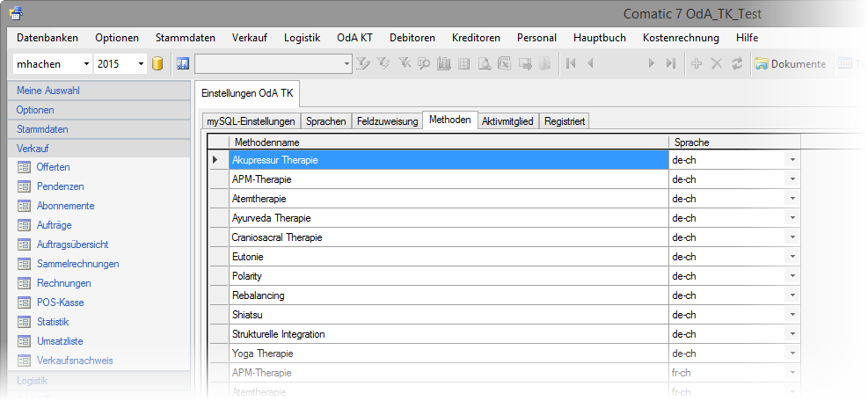
Task: Open the Sprache dropdown for Akupressur Therapie
Action: coord(792,160)
